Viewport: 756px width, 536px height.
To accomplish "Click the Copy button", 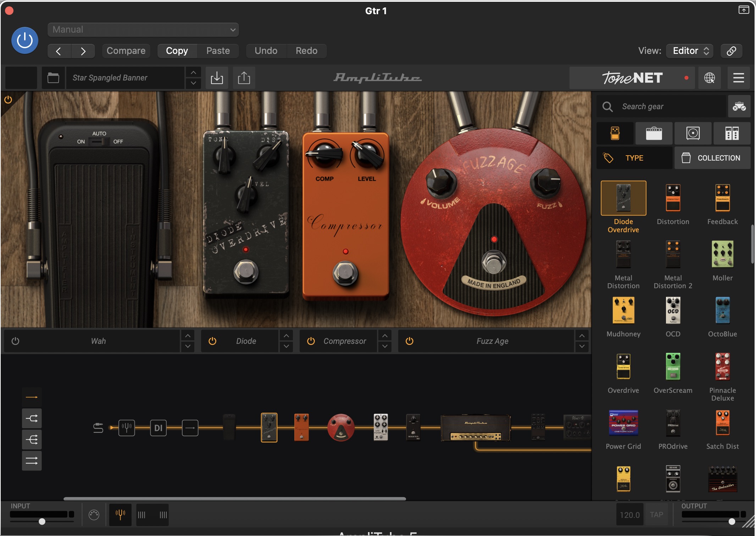I will [177, 51].
